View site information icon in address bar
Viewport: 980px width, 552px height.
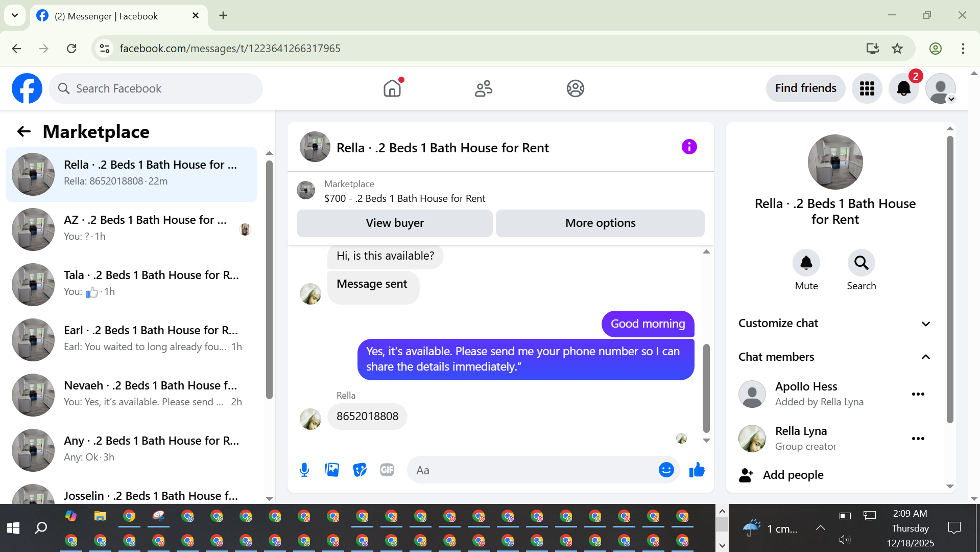(105, 49)
